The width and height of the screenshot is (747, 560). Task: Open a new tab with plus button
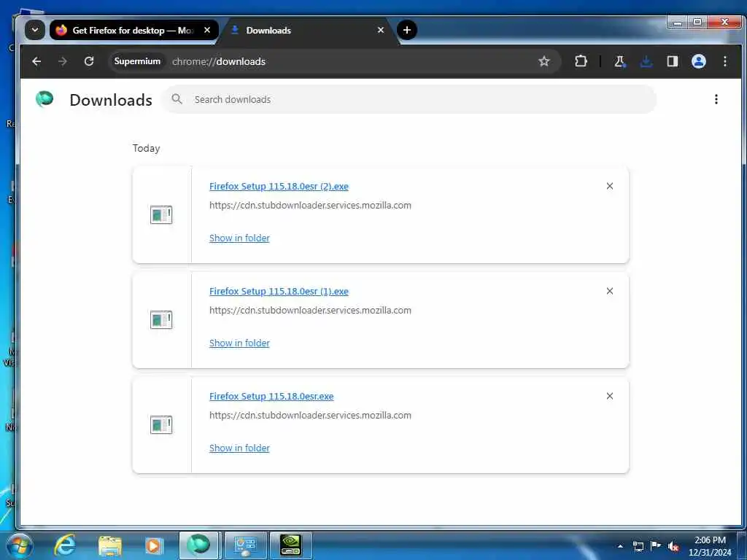407,30
